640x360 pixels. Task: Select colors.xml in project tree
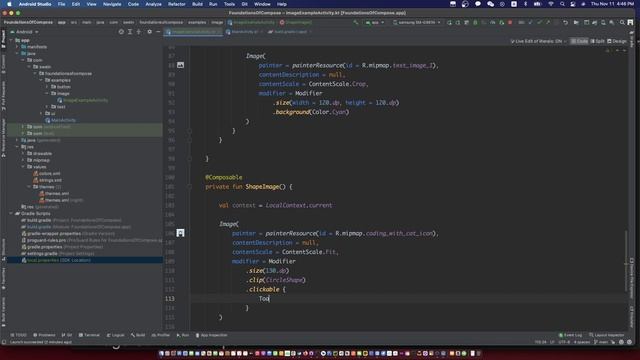coord(47,173)
